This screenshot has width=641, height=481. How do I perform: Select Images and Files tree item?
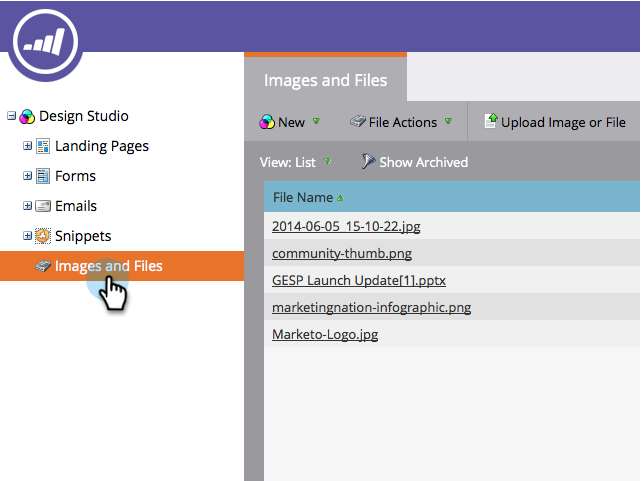pyautogui.click(x=122, y=266)
